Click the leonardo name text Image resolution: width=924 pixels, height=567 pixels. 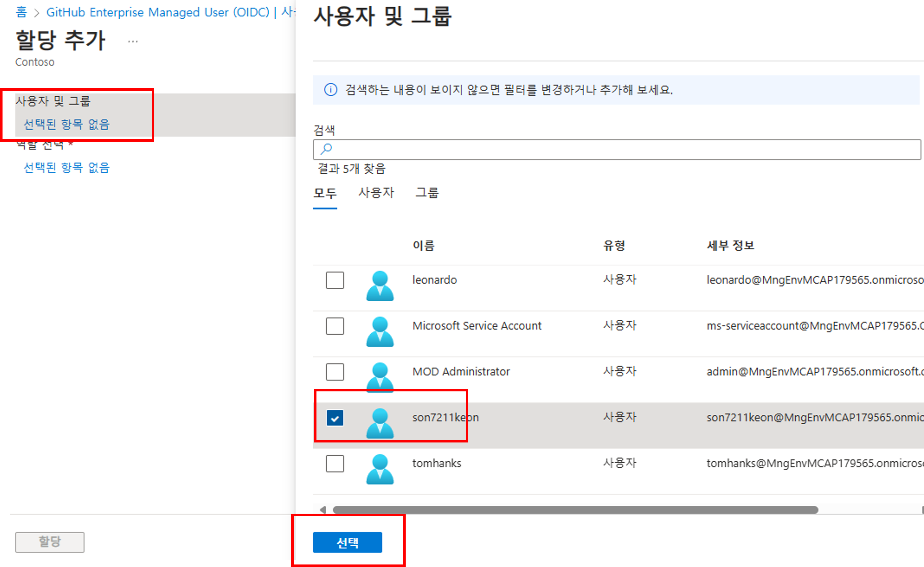point(435,280)
